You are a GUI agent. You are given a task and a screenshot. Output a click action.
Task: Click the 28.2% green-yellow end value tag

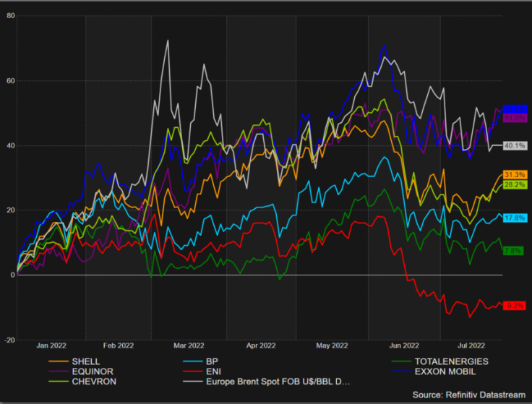pos(515,185)
